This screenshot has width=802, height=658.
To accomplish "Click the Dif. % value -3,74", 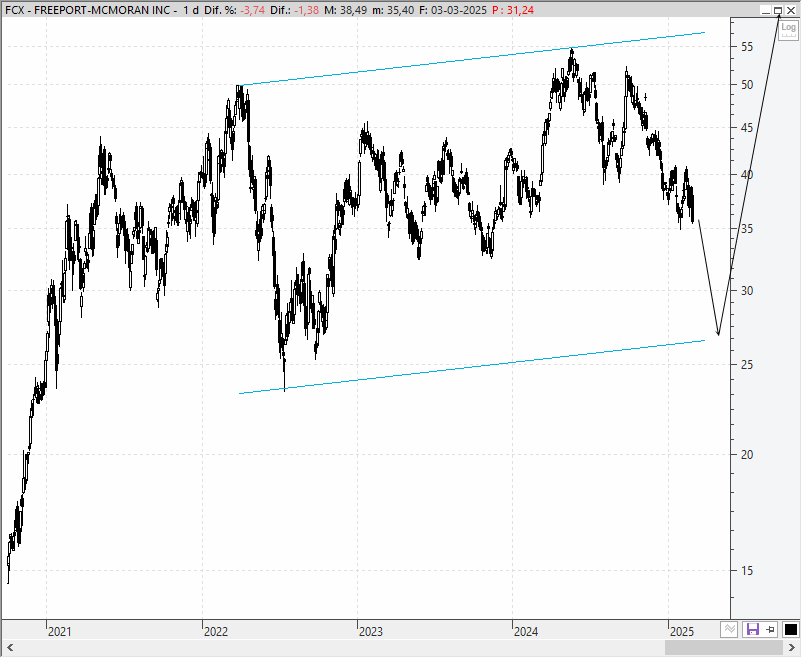I will 253,10.
